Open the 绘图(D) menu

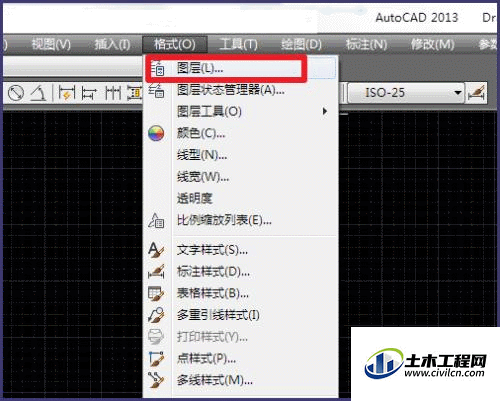[x=301, y=44]
